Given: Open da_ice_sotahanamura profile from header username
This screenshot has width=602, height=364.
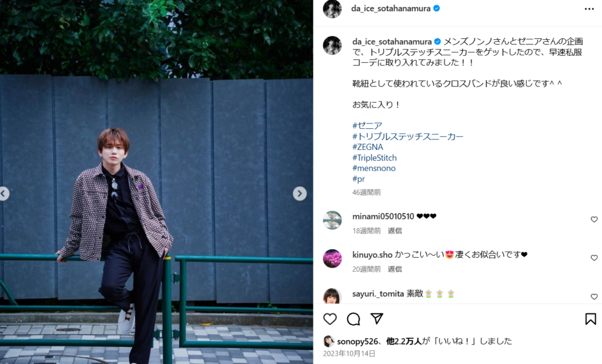Looking at the screenshot, I should [x=390, y=8].
